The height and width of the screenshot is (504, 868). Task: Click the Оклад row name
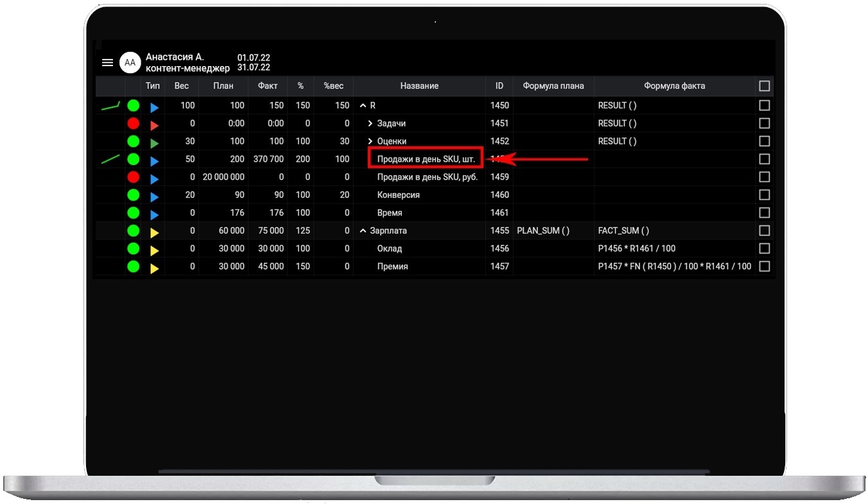pos(390,248)
